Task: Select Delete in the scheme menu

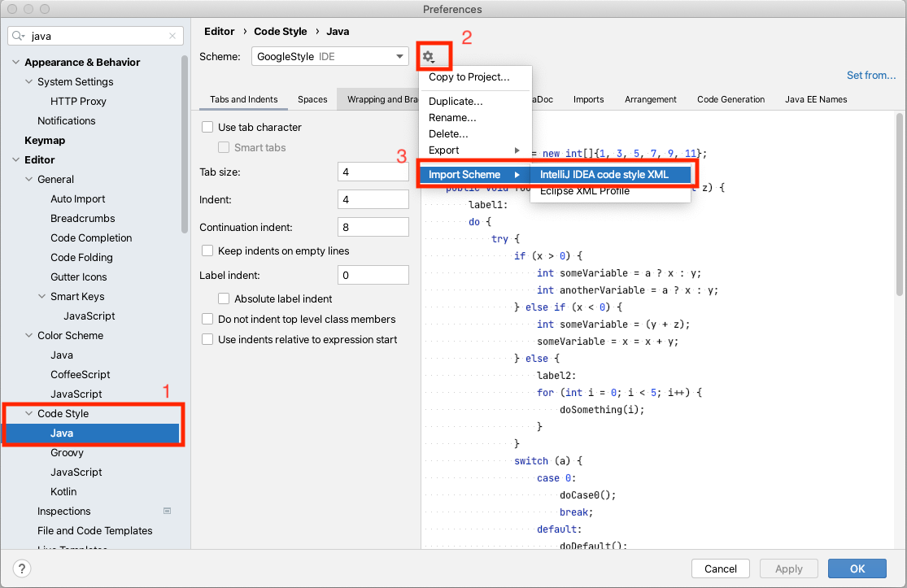Action: point(448,133)
